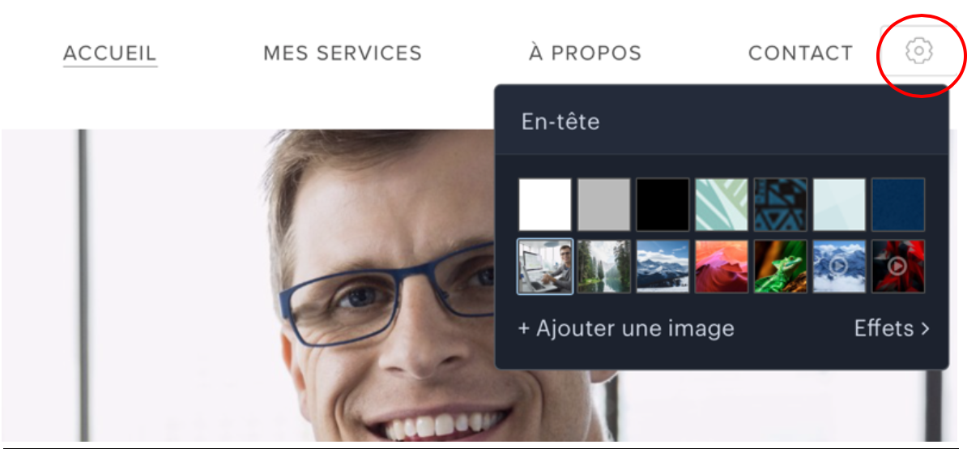Open the header settings gear icon

919,52
